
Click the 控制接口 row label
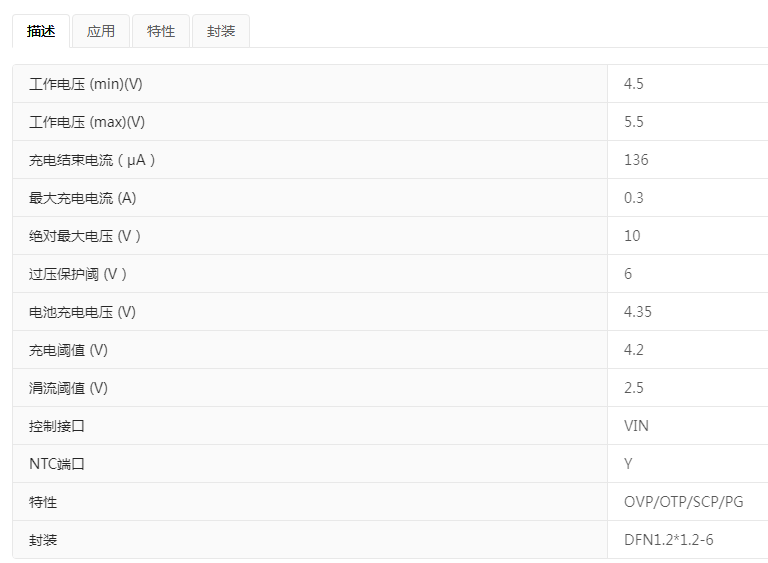57,426
